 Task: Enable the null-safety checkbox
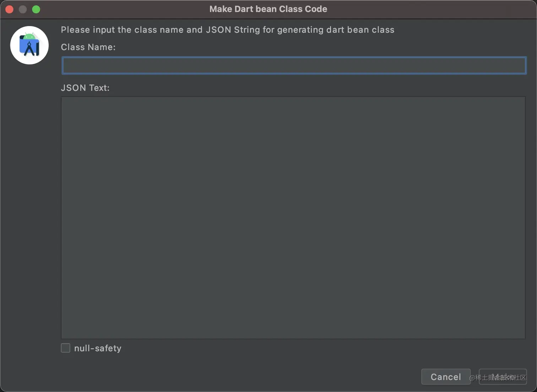pos(65,348)
